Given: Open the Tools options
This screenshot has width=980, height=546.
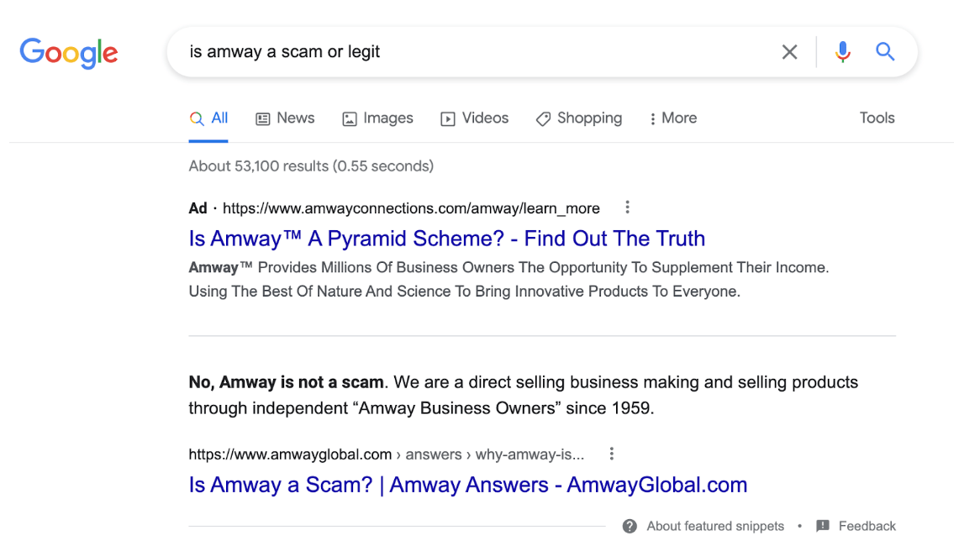Looking at the screenshot, I should point(877,118).
